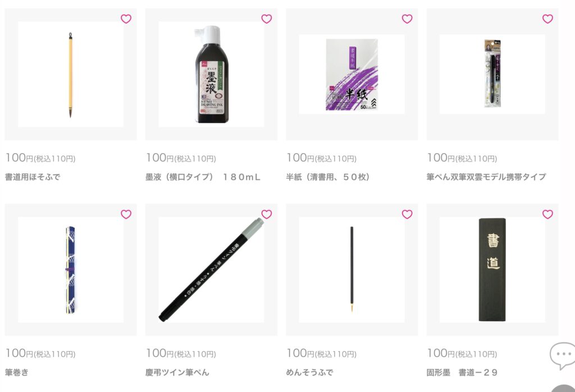Viewport: 575px width, 392px height.
Task: Open 書道用ほそふで product image
Action: pos(70,75)
